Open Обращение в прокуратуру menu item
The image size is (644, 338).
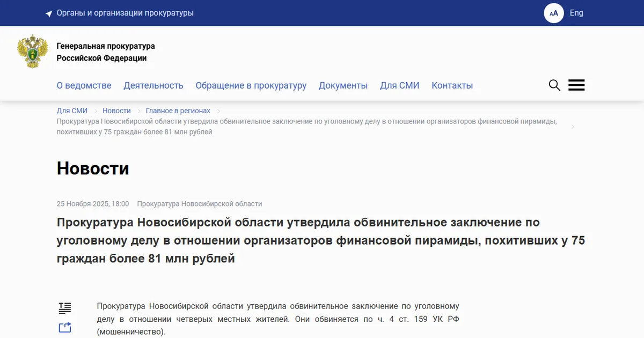pos(251,85)
